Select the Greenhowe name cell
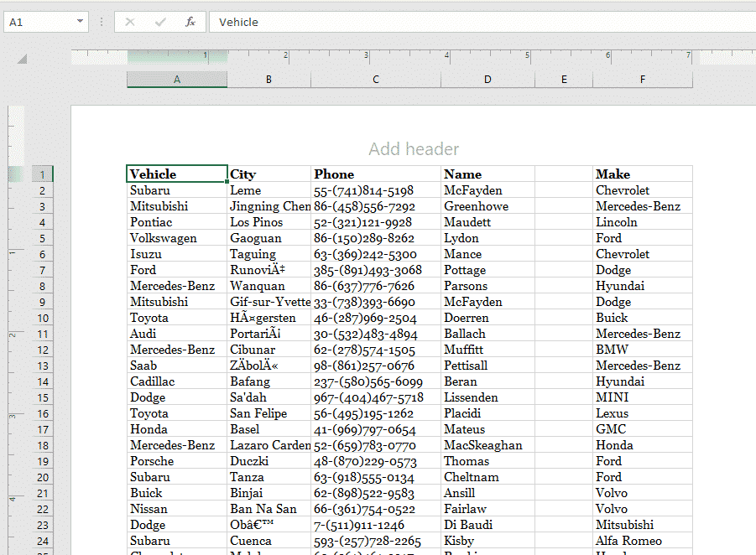This screenshot has height=555, width=756. coord(488,206)
